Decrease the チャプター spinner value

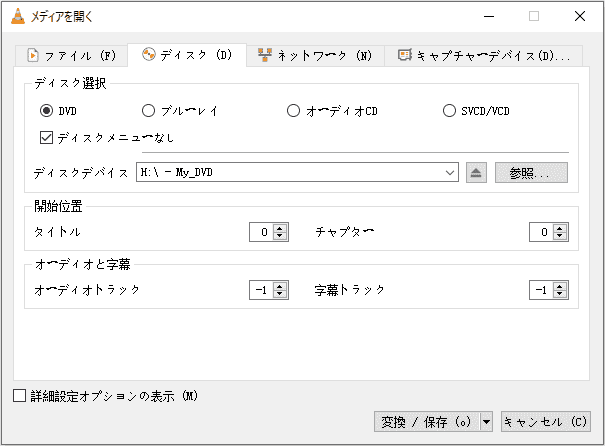(561, 237)
